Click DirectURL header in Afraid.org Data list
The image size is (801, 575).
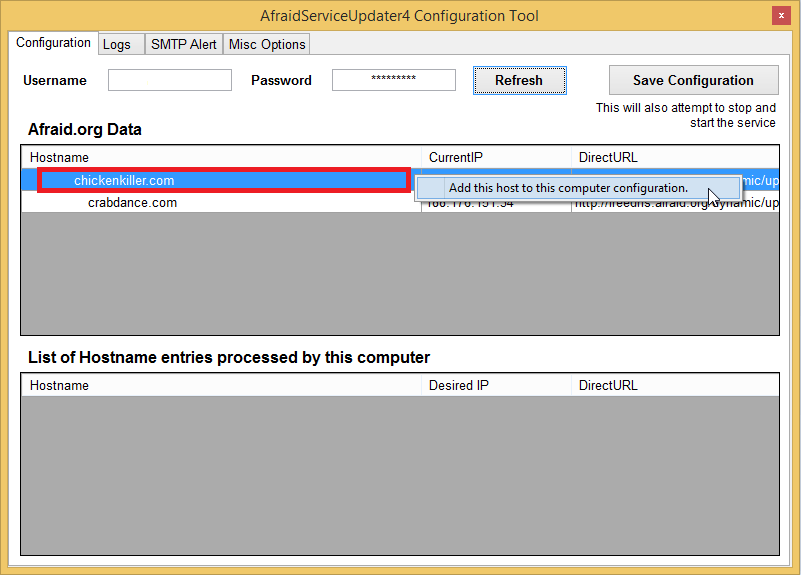675,157
